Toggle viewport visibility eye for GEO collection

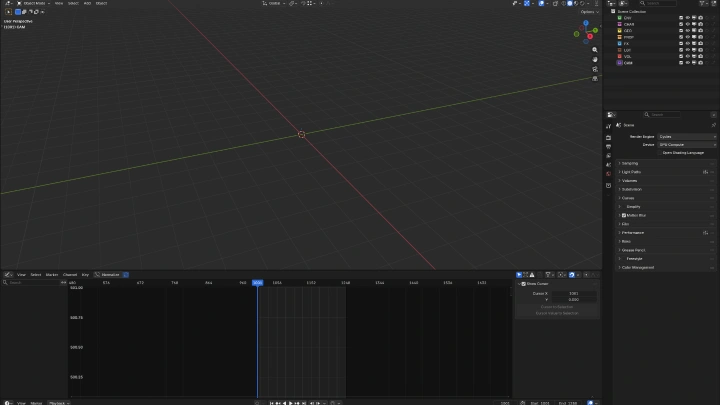click(687, 31)
